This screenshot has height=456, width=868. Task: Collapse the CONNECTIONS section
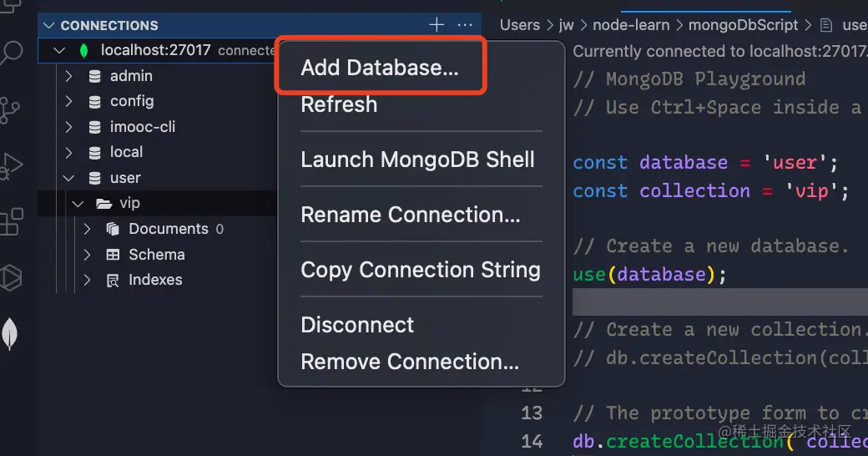coord(49,26)
